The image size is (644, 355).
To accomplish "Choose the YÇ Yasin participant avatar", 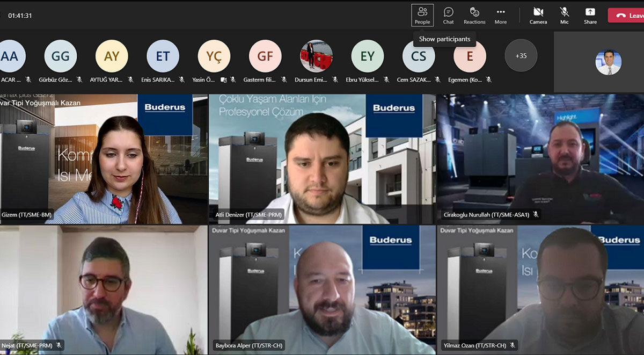I will 214,56.
